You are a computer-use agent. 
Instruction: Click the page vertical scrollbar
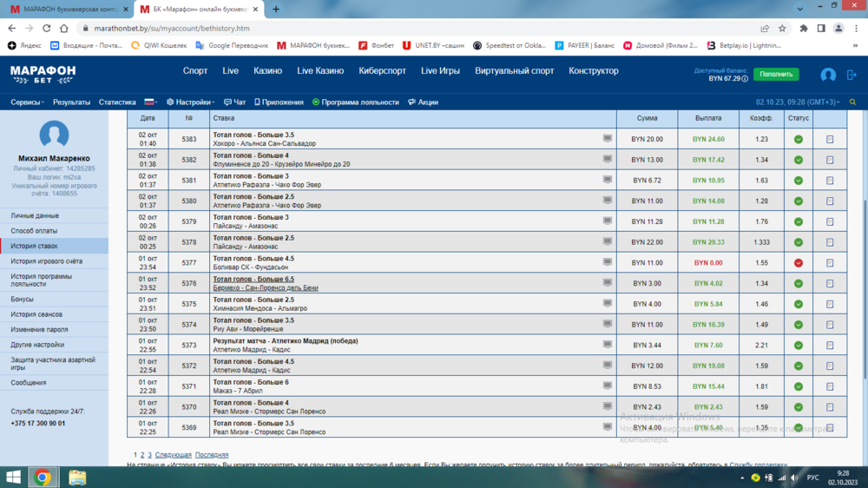(x=863, y=217)
